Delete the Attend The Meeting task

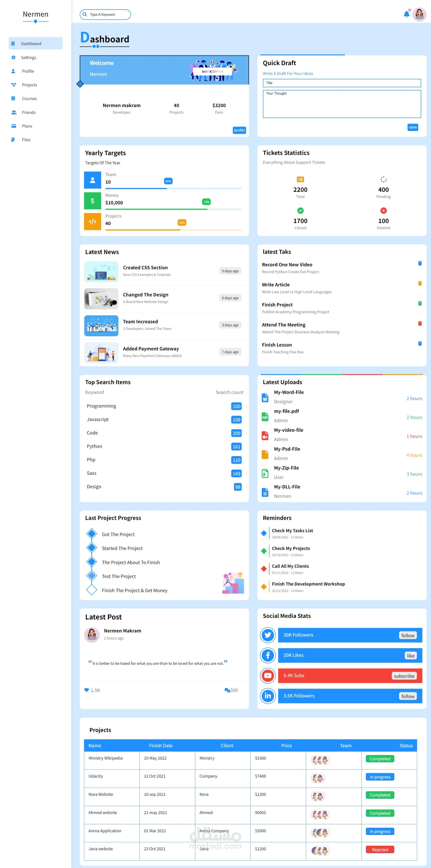tap(420, 323)
